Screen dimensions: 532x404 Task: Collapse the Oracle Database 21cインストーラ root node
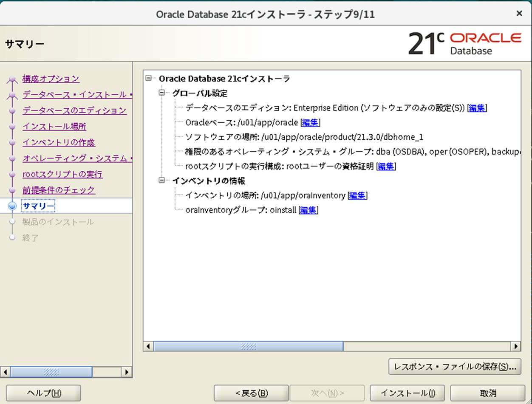coord(149,78)
